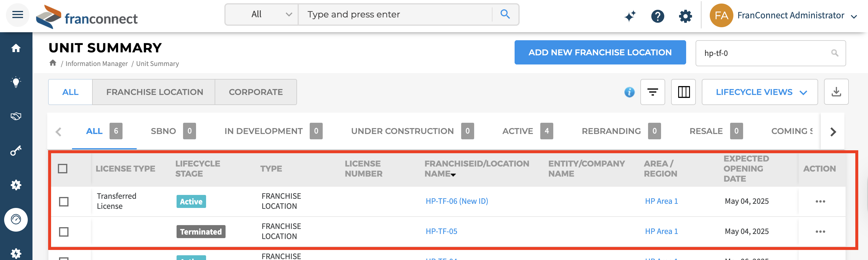This screenshot has height=260, width=868.
Task: Open the hamburger navigation menu
Action: 17,14
